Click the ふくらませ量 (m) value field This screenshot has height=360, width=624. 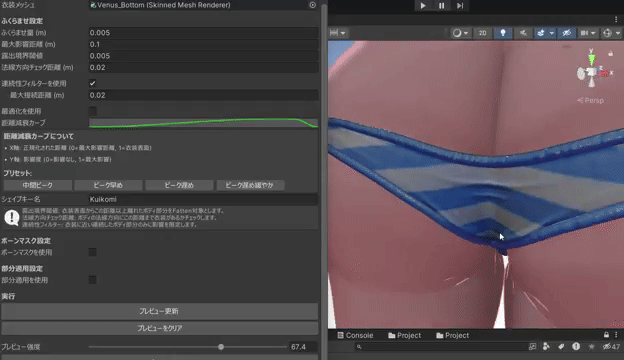(x=203, y=33)
